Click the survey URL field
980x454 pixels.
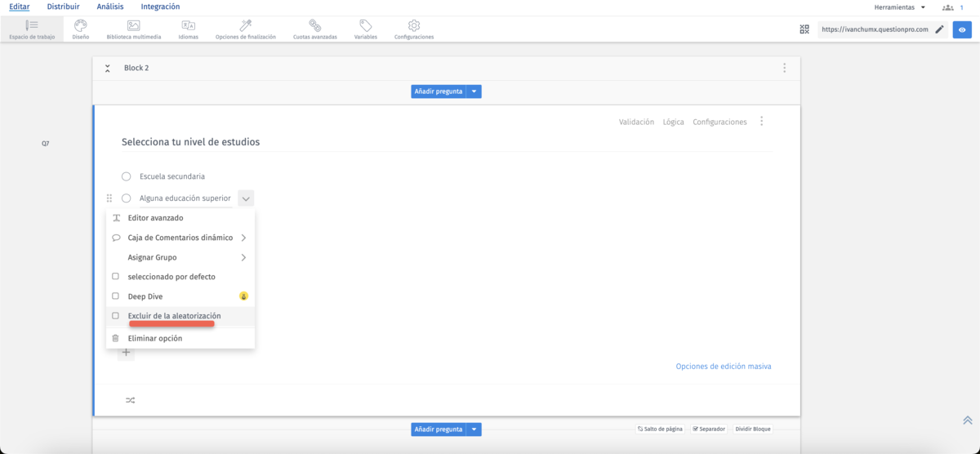click(875, 29)
